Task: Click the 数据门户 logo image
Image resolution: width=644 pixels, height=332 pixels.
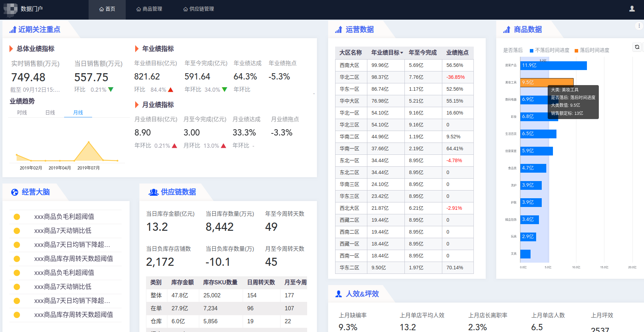Action: click(10, 9)
